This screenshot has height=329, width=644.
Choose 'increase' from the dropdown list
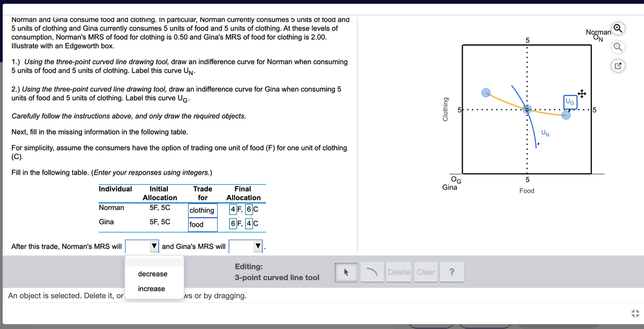point(152,289)
